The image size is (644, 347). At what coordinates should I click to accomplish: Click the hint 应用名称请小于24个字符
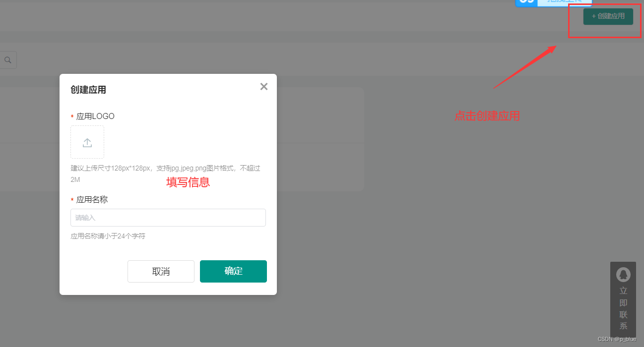(x=108, y=236)
